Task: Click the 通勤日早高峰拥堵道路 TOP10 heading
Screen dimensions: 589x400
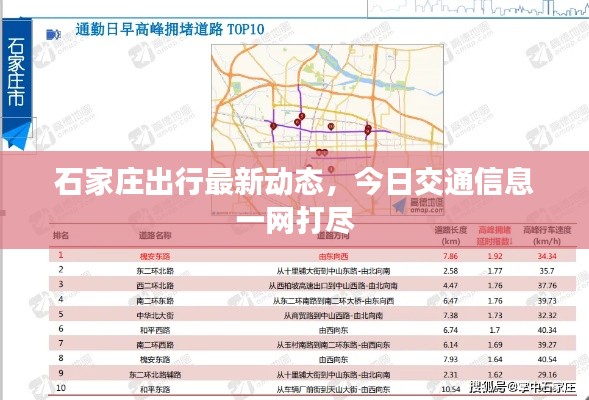Action: (170, 29)
